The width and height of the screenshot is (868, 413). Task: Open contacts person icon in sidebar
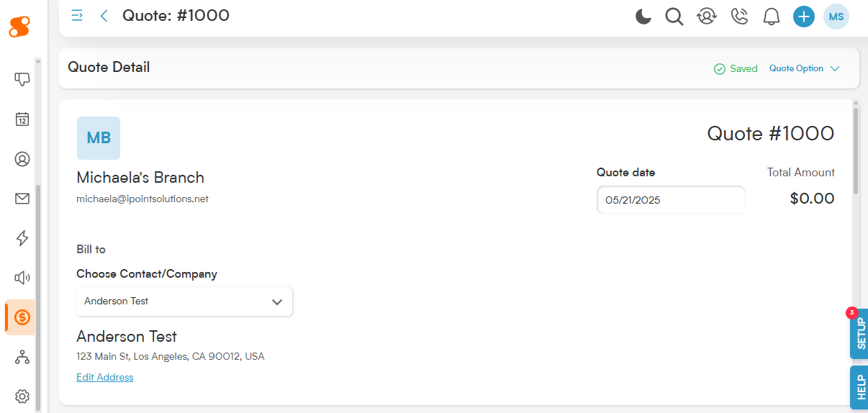tap(22, 159)
